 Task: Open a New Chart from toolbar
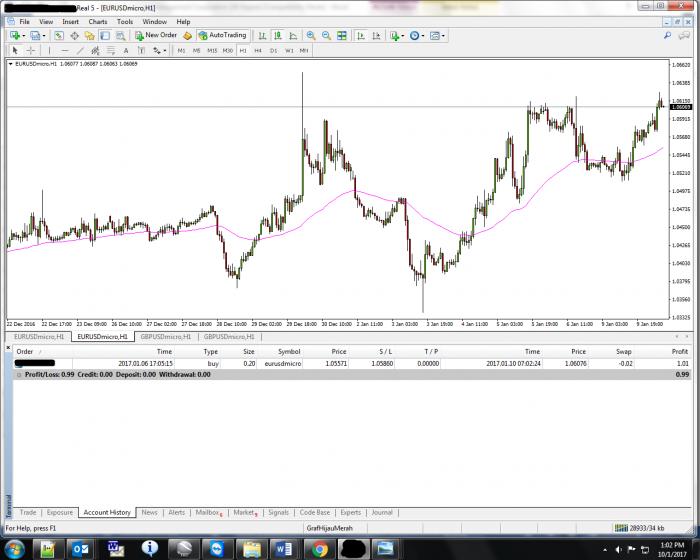point(15,36)
